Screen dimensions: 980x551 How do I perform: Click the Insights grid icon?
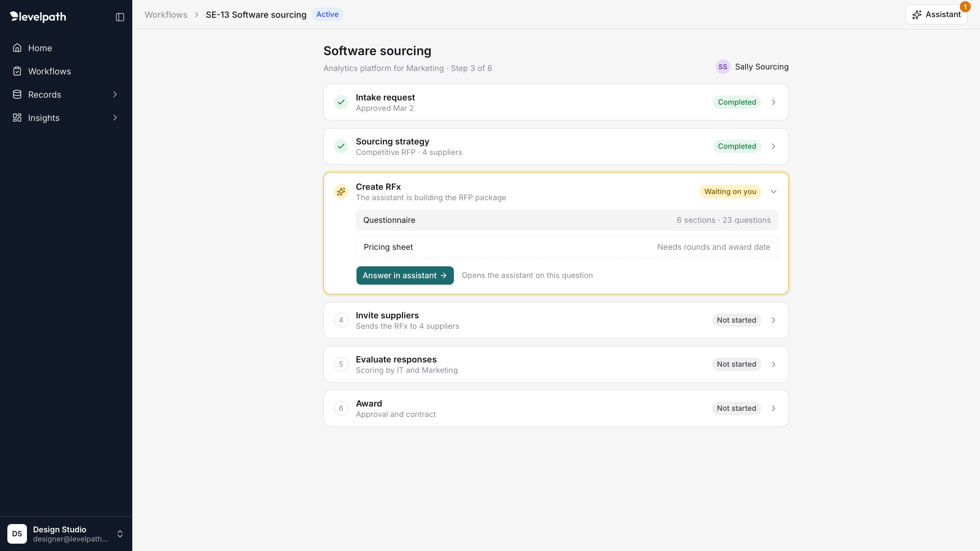[x=17, y=118]
